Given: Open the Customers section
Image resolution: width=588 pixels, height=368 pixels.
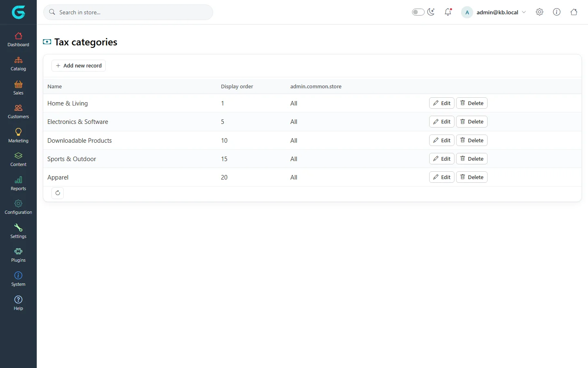Looking at the screenshot, I should coord(18,112).
